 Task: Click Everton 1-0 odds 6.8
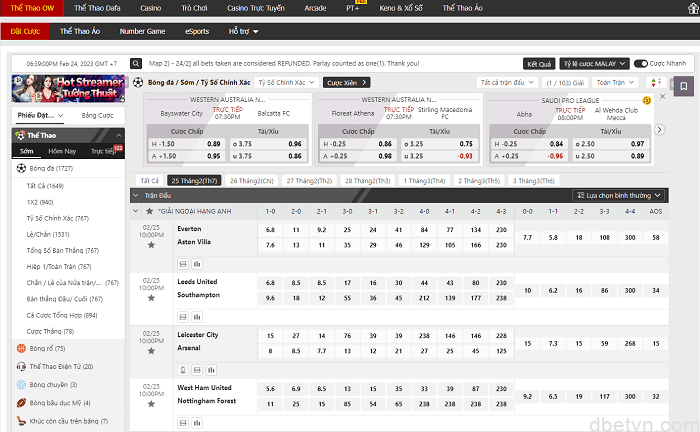pos(271,230)
